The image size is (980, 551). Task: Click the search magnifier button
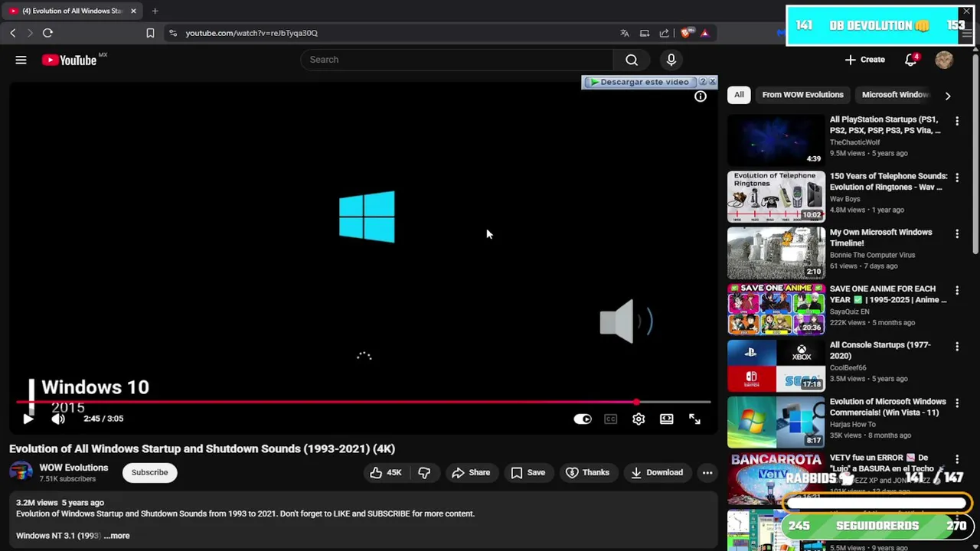631,60
